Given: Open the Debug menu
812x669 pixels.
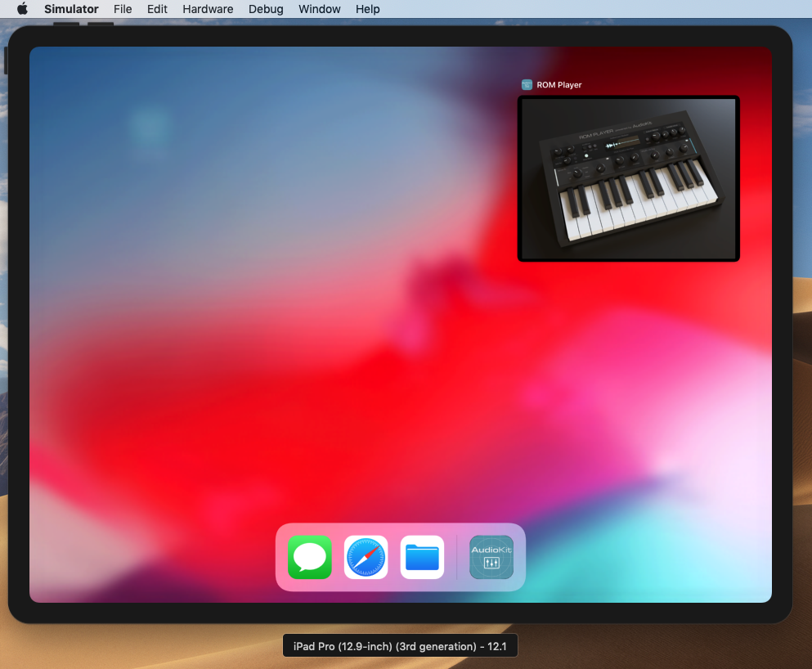Looking at the screenshot, I should pos(266,9).
